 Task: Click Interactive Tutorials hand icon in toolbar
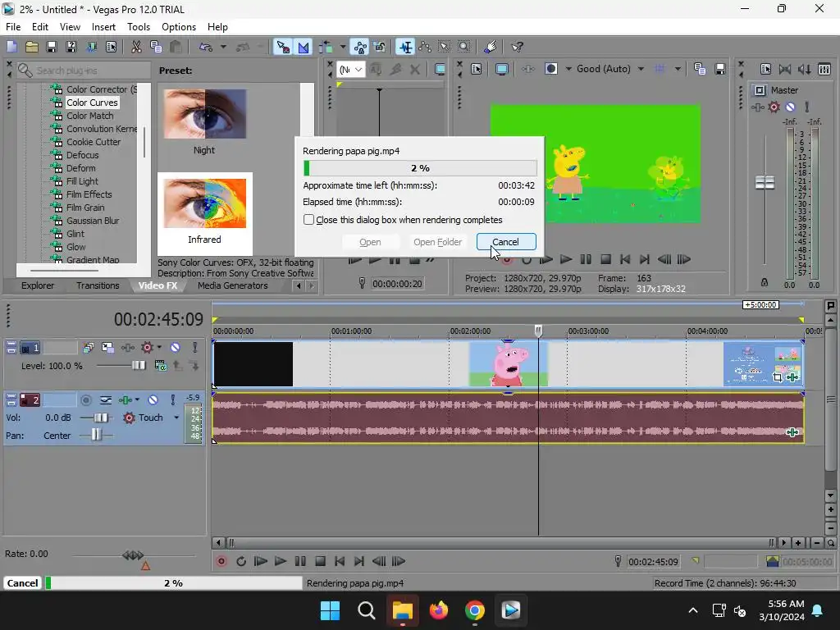[x=490, y=47]
